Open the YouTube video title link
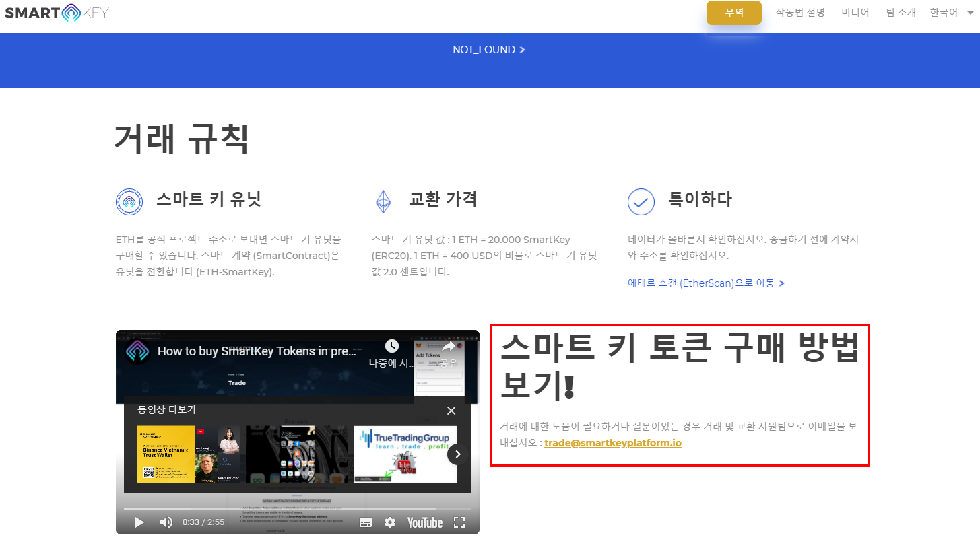 pyautogui.click(x=257, y=351)
